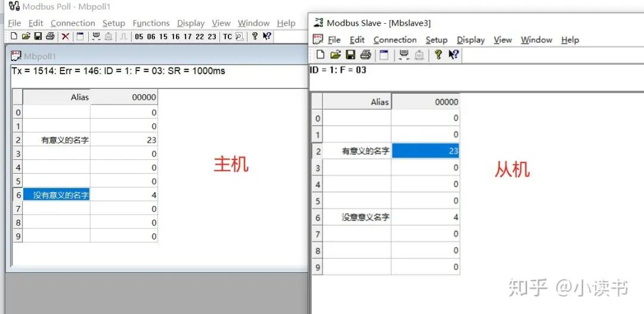Open the Display menu in Modbus Slave

(470, 40)
